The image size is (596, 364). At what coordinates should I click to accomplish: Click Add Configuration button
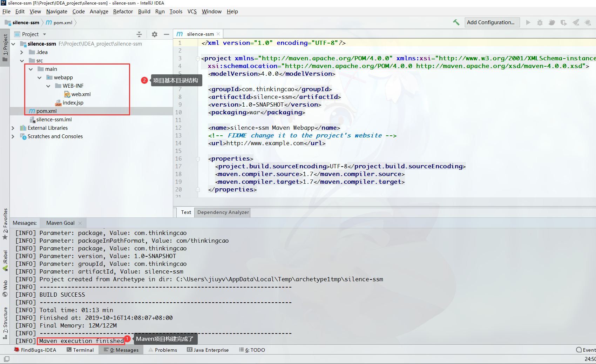492,22
